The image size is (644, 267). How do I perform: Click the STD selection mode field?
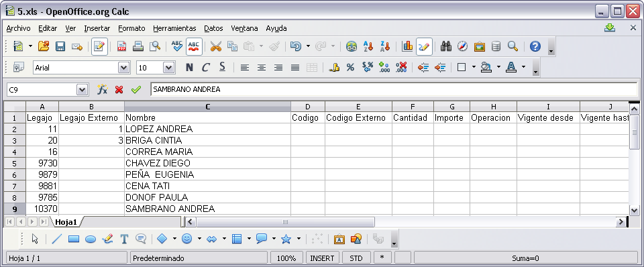(x=356, y=258)
